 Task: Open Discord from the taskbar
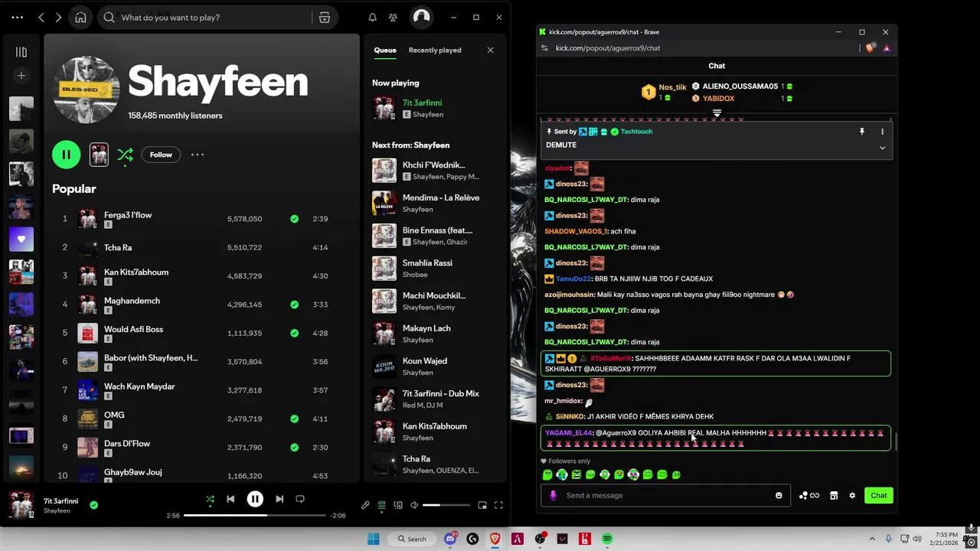tap(450, 539)
